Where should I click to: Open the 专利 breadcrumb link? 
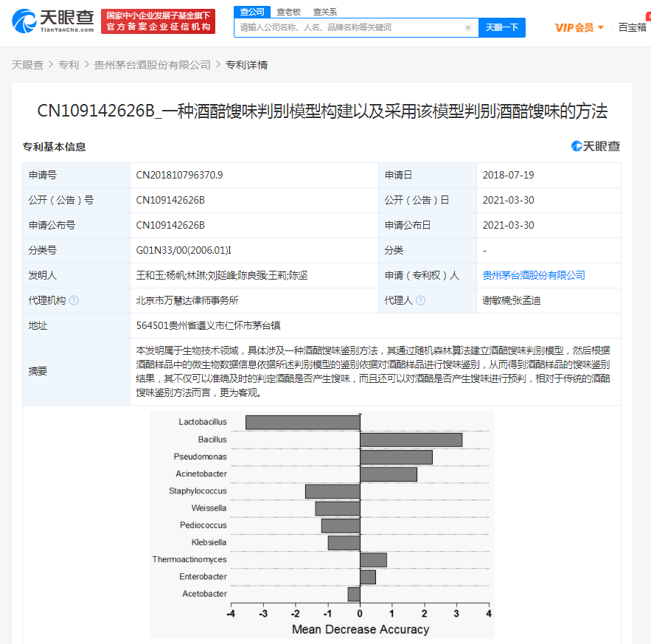(x=69, y=65)
